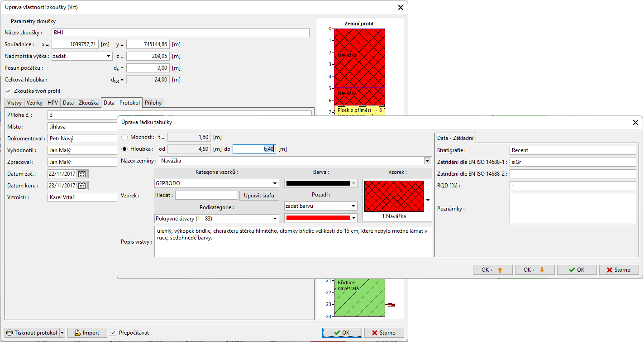Image resolution: width=644 pixels, height=345 pixels.
Task: Open the Název zeminy dropdown list
Action: 427,161
